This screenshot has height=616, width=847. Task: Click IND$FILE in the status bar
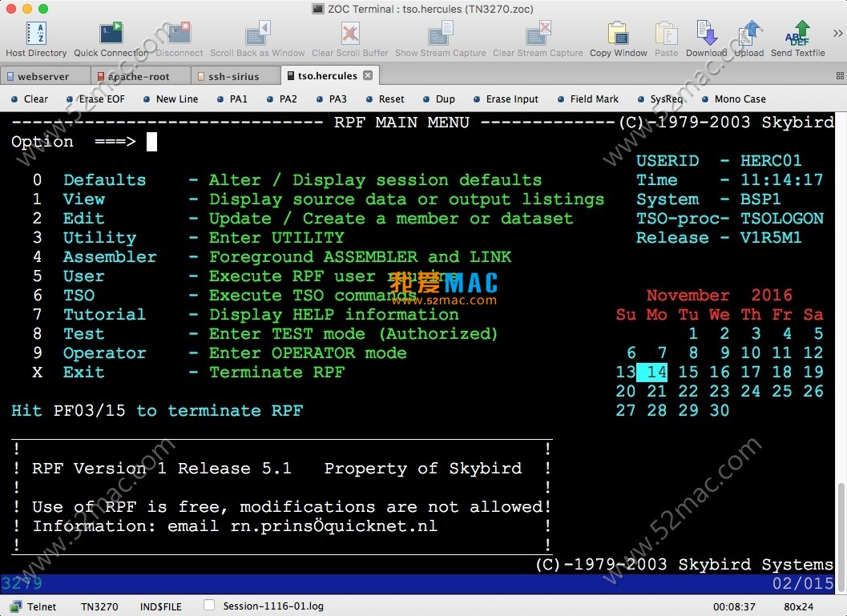point(160,607)
